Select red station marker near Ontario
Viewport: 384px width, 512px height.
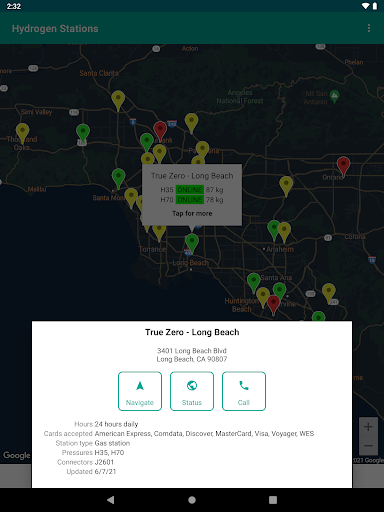pyautogui.click(x=343, y=166)
